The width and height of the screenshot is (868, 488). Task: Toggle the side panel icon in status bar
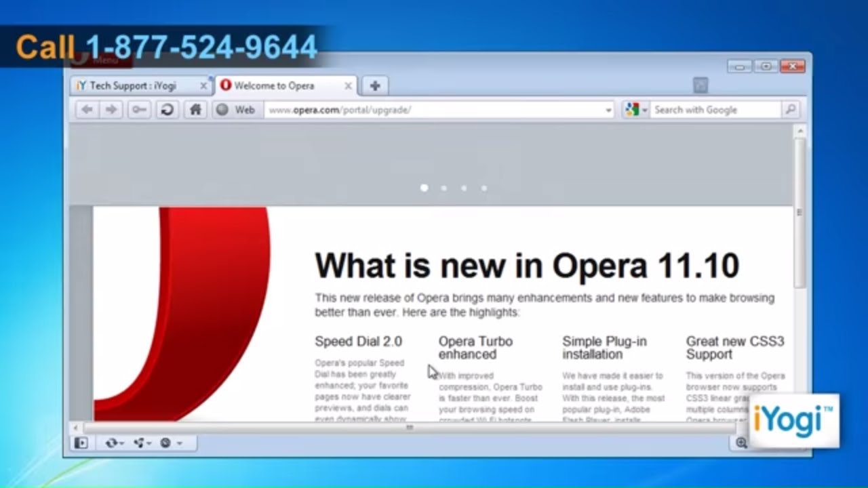click(x=81, y=443)
